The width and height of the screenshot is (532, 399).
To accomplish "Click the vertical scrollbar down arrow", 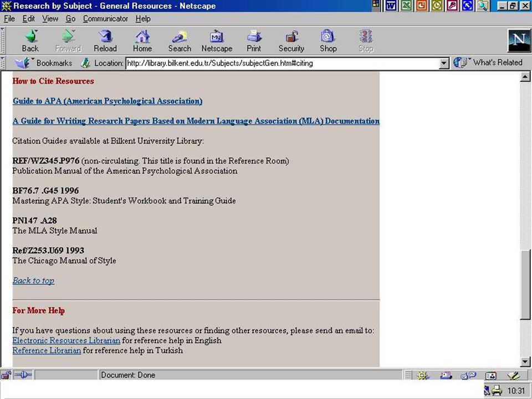I will (525, 361).
